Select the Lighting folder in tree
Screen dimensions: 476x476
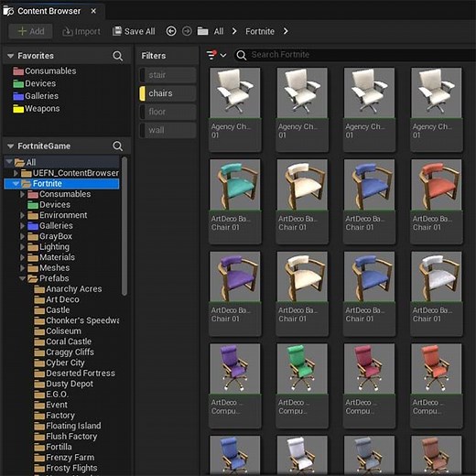coord(49,246)
